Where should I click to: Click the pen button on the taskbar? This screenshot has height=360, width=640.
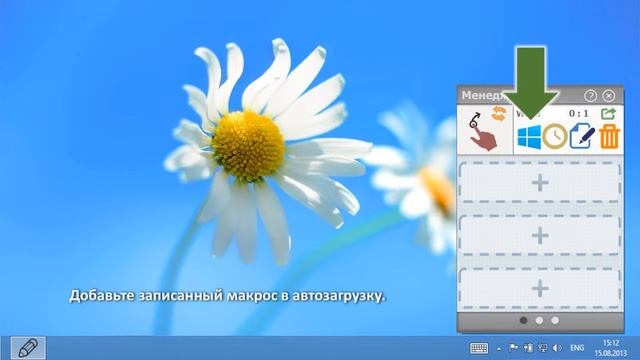tap(28, 348)
